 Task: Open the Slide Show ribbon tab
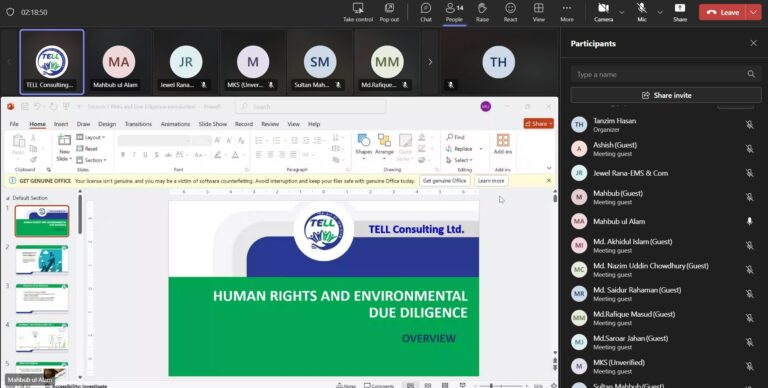(x=213, y=124)
